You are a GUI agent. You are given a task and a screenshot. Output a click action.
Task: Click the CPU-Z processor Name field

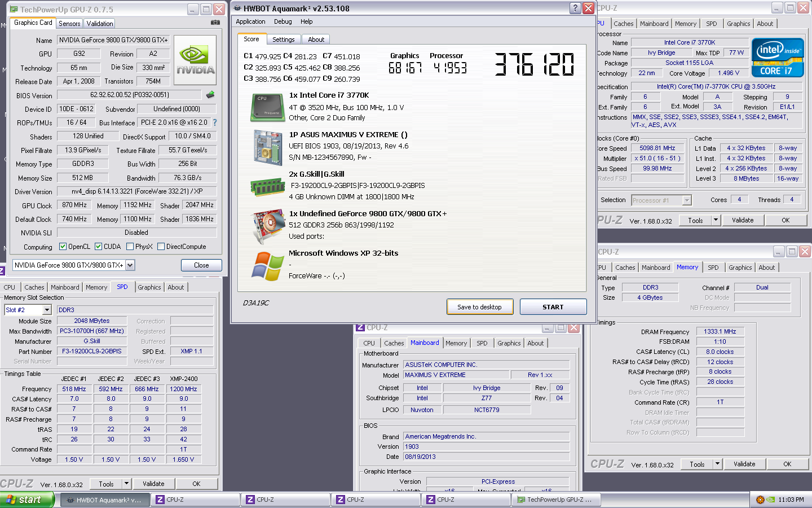pos(690,42)
